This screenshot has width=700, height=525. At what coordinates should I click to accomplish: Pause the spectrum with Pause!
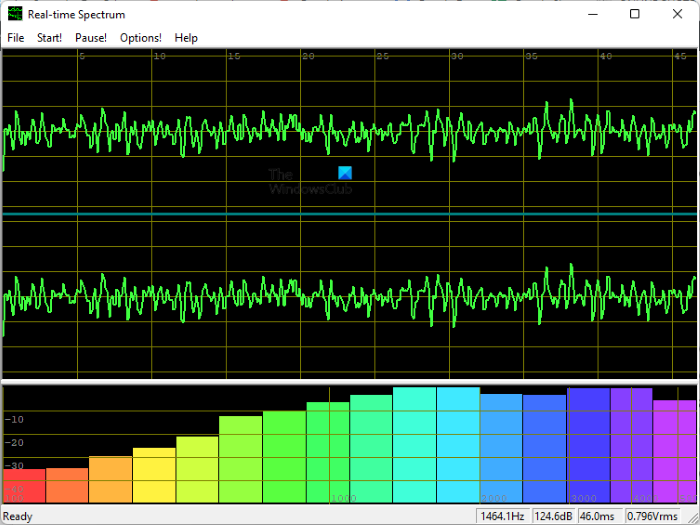91,38
